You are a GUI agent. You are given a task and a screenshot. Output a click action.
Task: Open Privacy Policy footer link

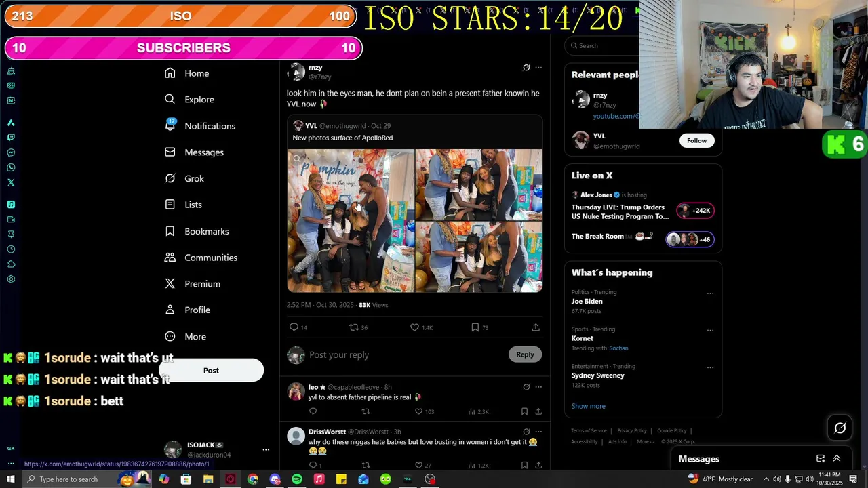631,431
